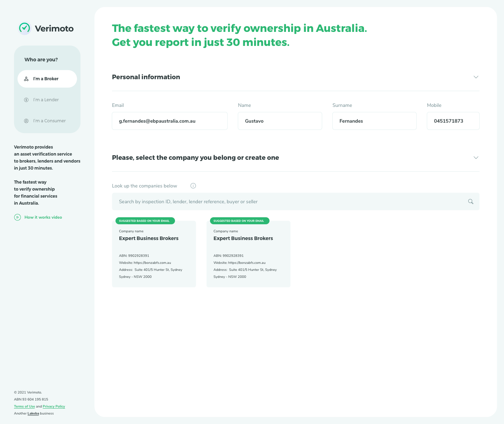
Task: Show info tooltip for company lookup
Action: pyautogui.click(x=193, y=186)
